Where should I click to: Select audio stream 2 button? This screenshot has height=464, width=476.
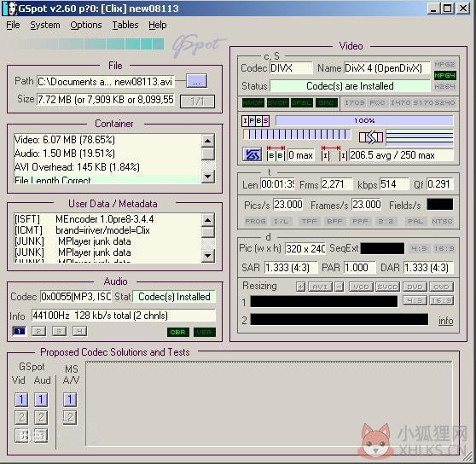39,331
